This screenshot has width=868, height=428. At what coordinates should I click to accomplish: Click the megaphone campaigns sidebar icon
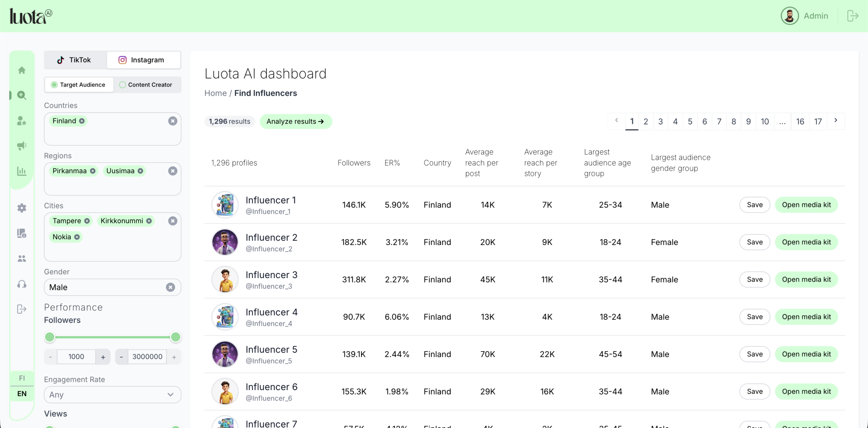point(22,146)
